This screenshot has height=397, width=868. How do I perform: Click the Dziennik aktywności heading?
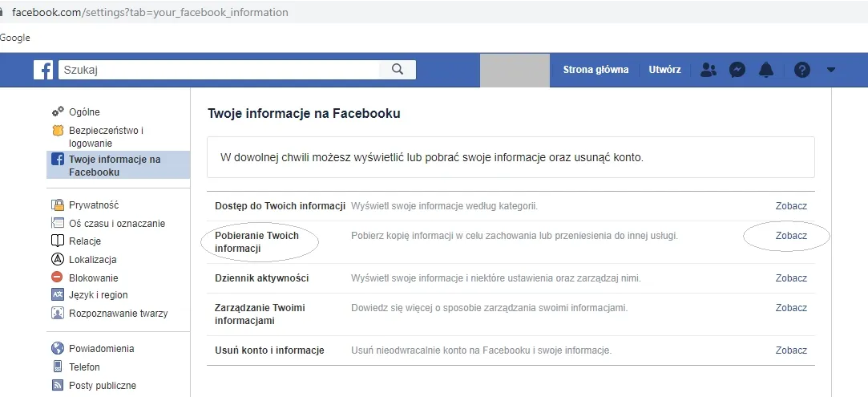pos(262,278)
